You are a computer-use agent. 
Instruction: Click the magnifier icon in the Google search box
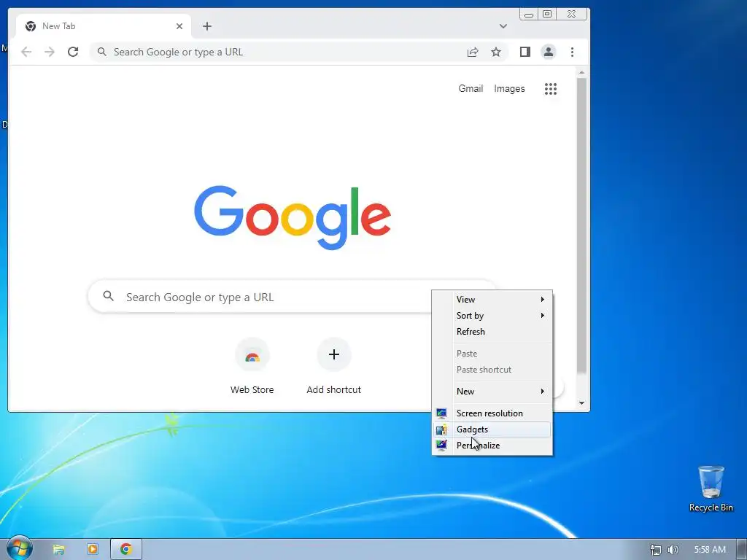point(109,296)
